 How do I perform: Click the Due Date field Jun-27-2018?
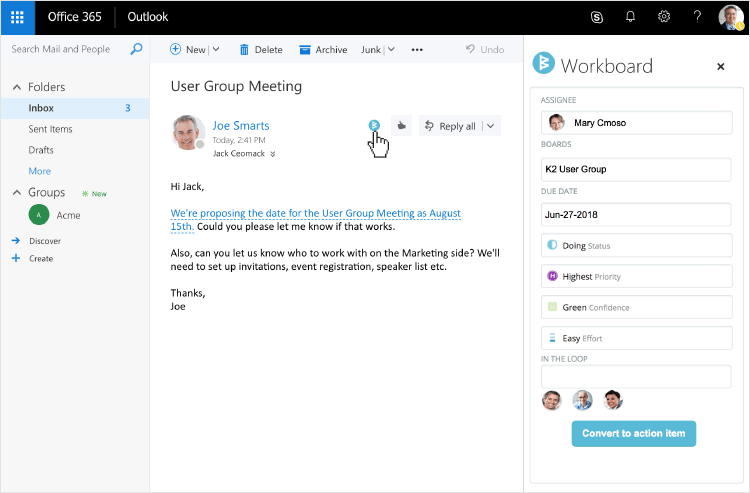(636, 215)
